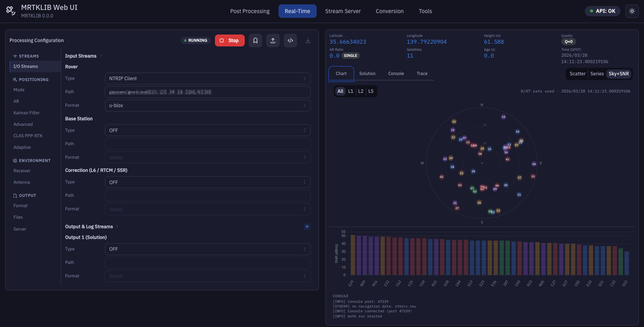Click the Rover Path input field
The width and height of the screenshot is (644, 327).
pos(207,92)
